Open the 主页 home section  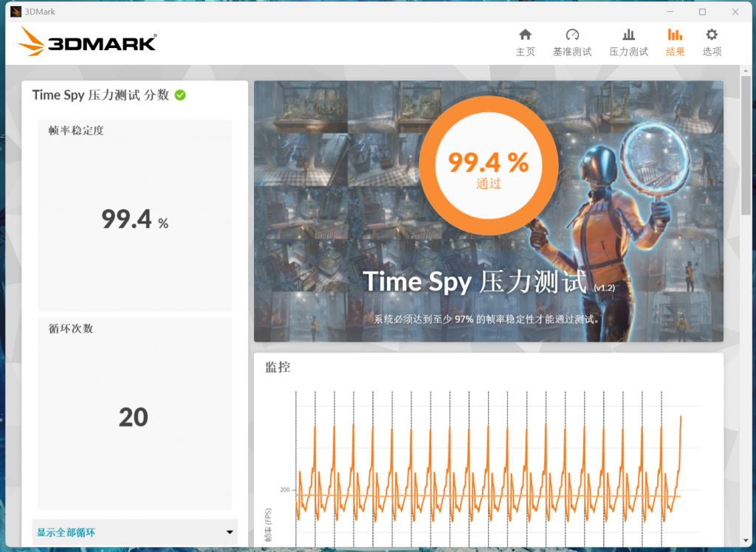[x=525, y=42]
